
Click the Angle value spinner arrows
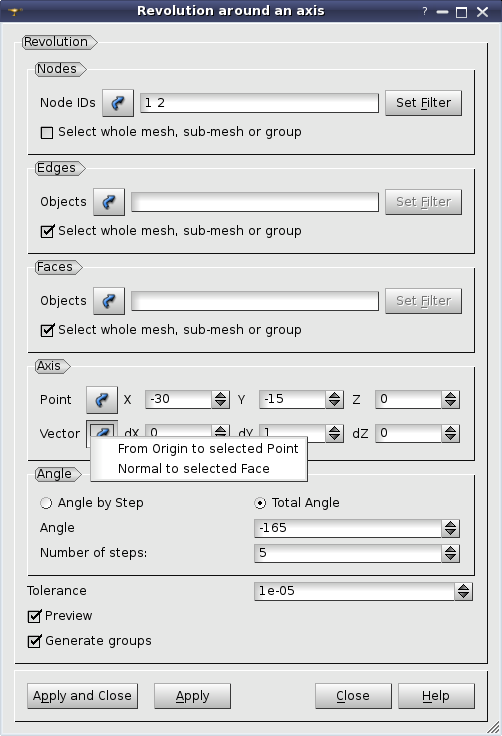[x=450, y=529]
